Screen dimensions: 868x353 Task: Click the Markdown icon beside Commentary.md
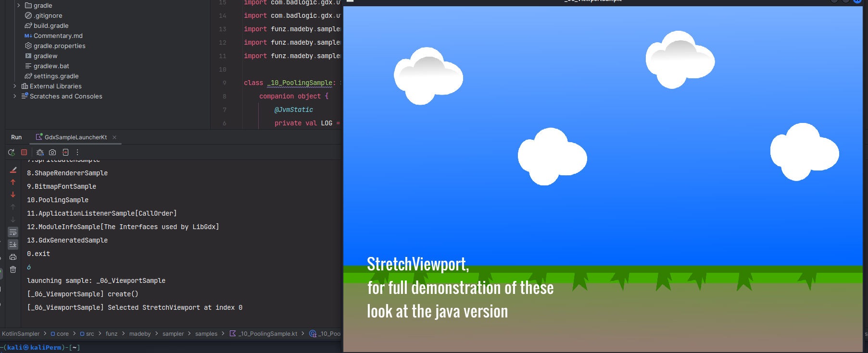[28, 36]
